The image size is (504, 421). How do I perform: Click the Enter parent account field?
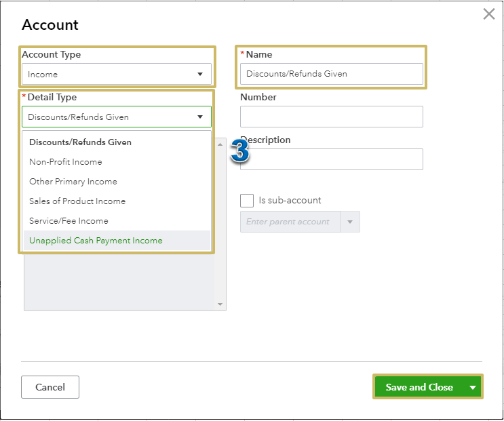290,222
